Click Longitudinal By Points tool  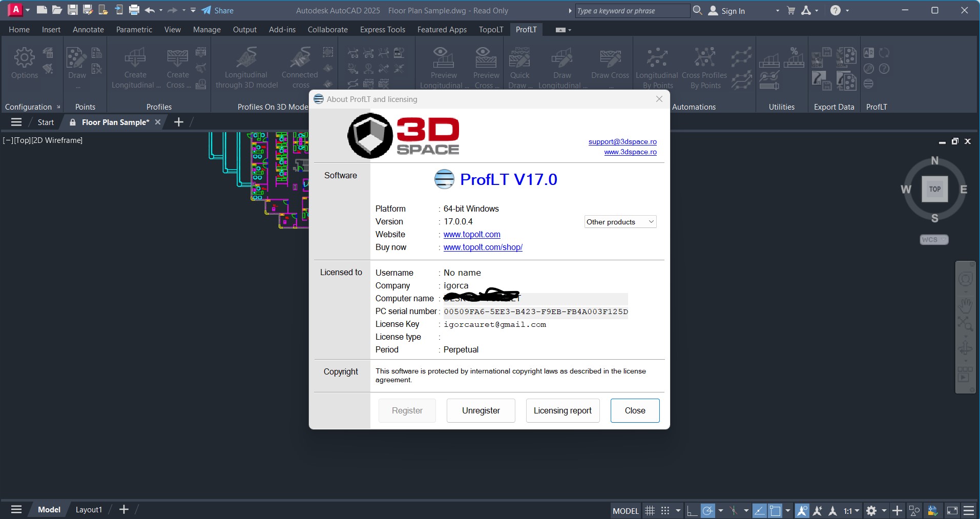[657, 68]
